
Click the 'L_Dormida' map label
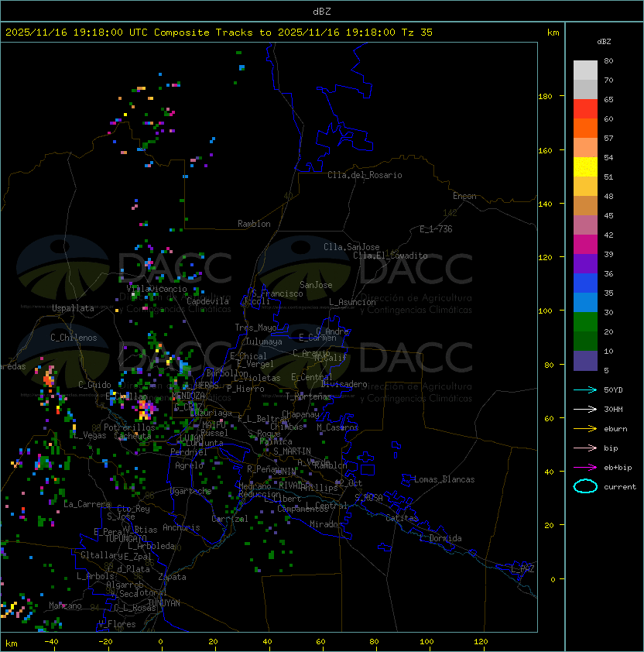[440, 538]
